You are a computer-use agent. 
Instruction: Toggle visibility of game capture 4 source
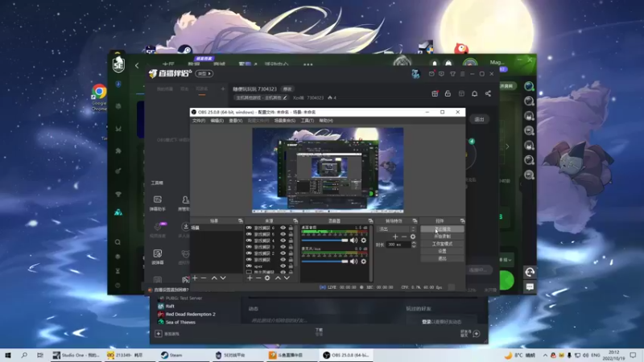[283, 241]
